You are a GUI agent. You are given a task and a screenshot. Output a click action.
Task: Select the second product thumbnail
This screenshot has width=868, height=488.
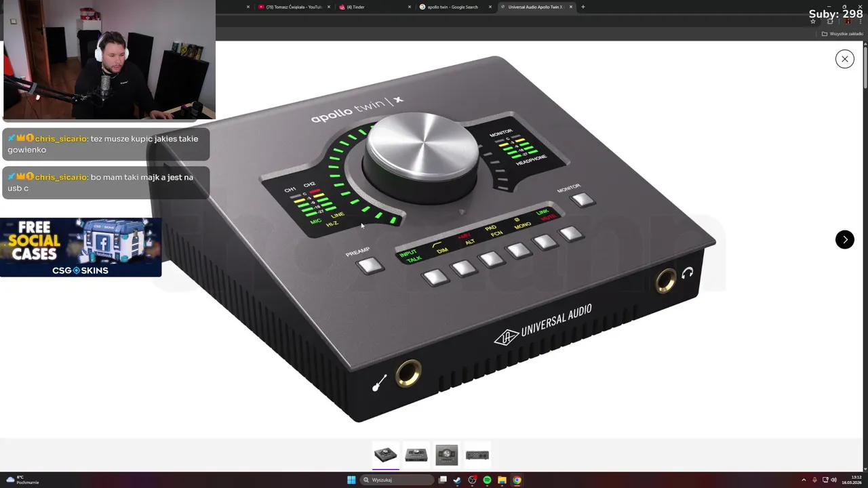pyautogui.click(x=416, y=455)
